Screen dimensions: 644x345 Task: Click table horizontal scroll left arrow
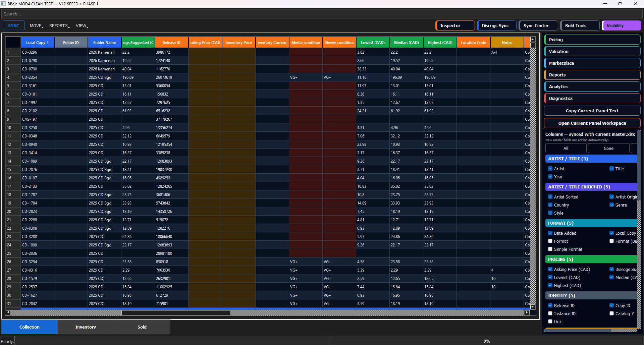click(x=8, y=312)
